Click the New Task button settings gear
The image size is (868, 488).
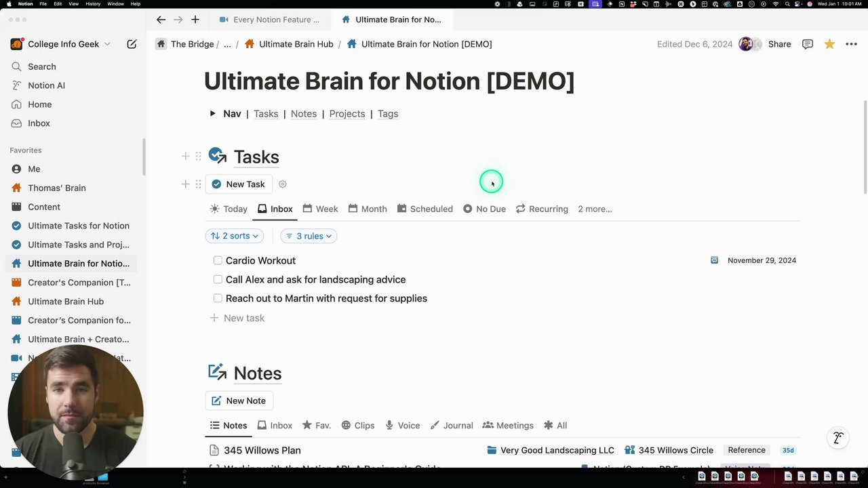pyautogui.click(x=283, y=184)
